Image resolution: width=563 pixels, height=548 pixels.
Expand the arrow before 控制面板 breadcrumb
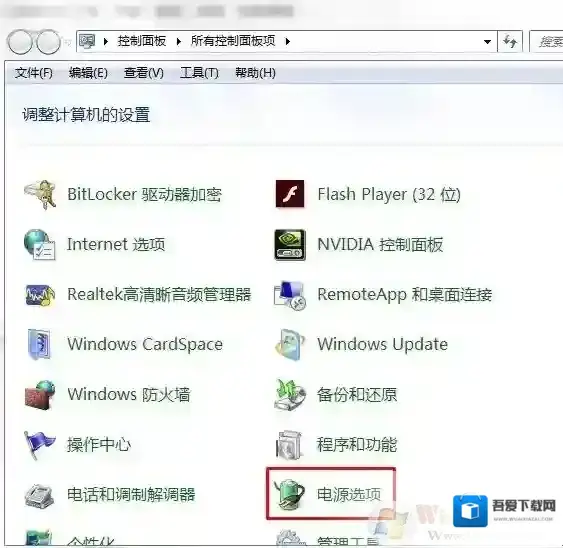pyautogui.click(x=106, y=42)
